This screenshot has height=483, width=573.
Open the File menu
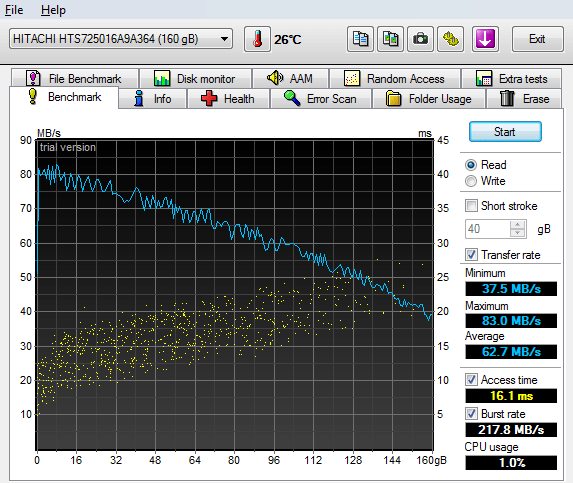coord(14,10)
